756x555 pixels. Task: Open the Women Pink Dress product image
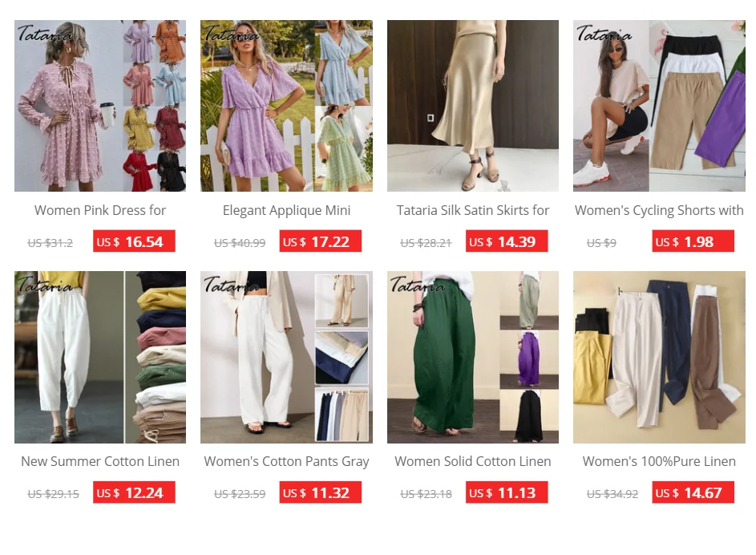pos(100,106)
